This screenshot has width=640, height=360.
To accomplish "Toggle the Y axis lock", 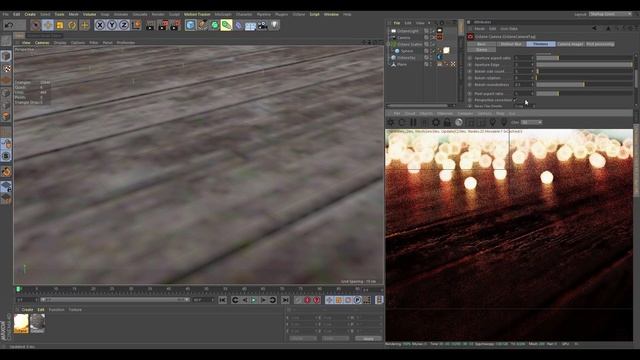I will 112,25.
